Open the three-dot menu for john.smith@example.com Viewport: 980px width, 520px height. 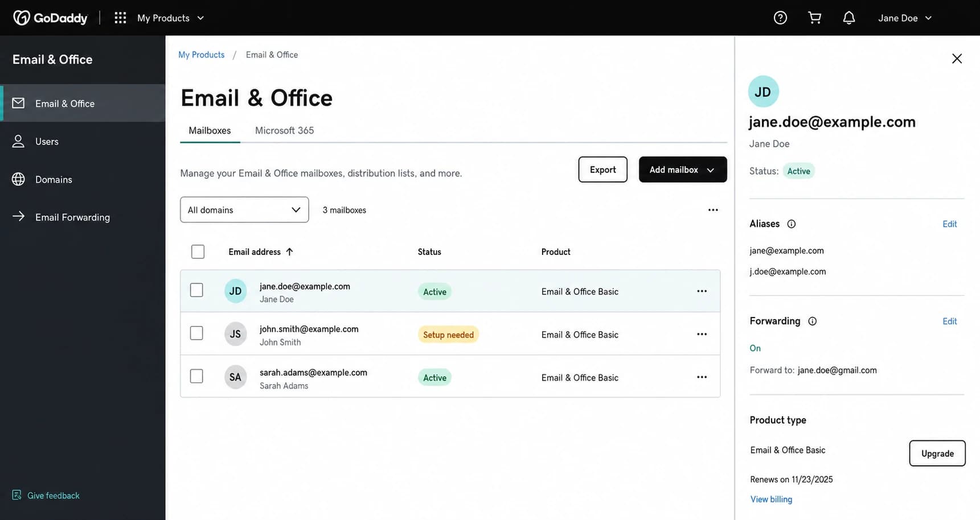[702, 334]
